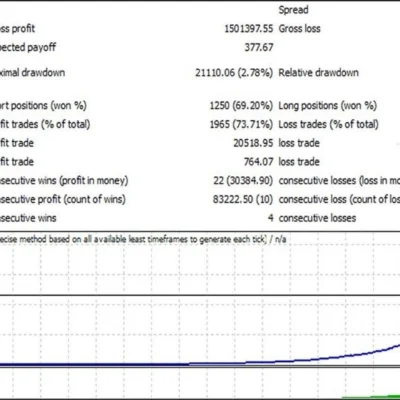Click the average consecutive wins value 4
This screenshot has width=400, height=400.
pos(271,218)
